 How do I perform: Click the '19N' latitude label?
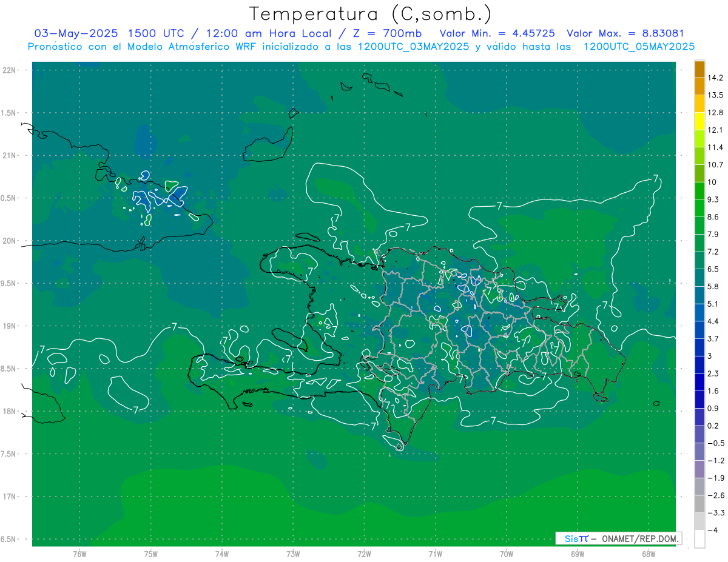click(8, 326)
